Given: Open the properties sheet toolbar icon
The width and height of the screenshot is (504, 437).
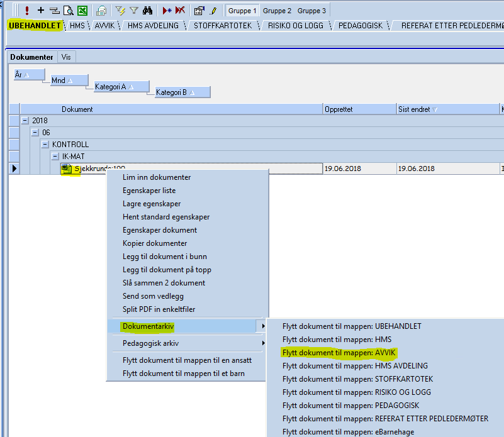Looking at the screenshot, I should point(199,11).
